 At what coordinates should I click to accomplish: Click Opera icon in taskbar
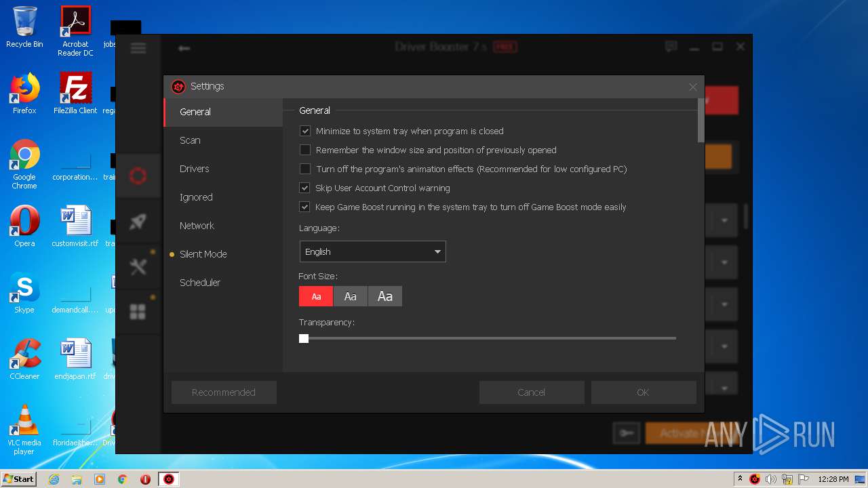tap(145, 479)
